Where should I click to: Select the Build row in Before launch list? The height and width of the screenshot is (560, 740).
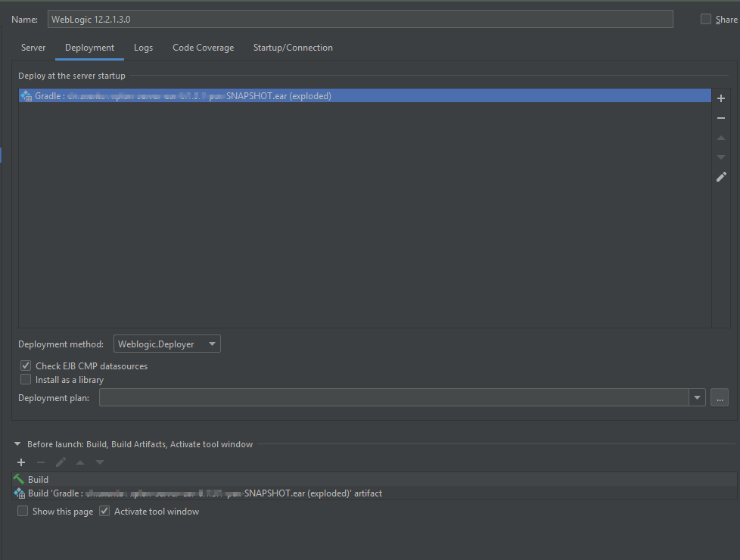[374, 479]
